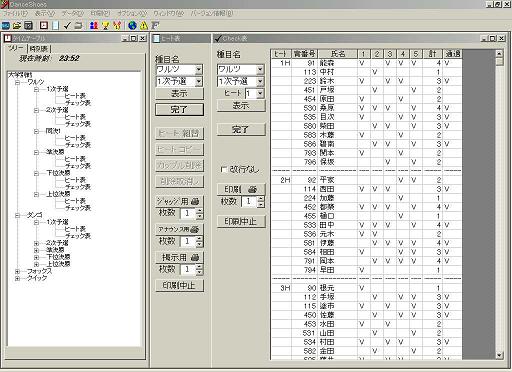Screen dimensions: 512x372
Task: Click 印刷中止 button in ヒート表 window
Action: [x=179, y=285]
